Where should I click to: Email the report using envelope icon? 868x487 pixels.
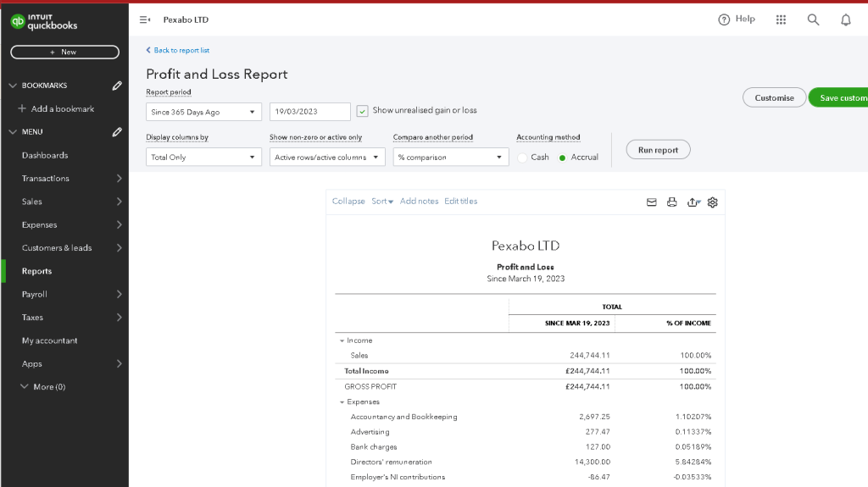[652, 202]
